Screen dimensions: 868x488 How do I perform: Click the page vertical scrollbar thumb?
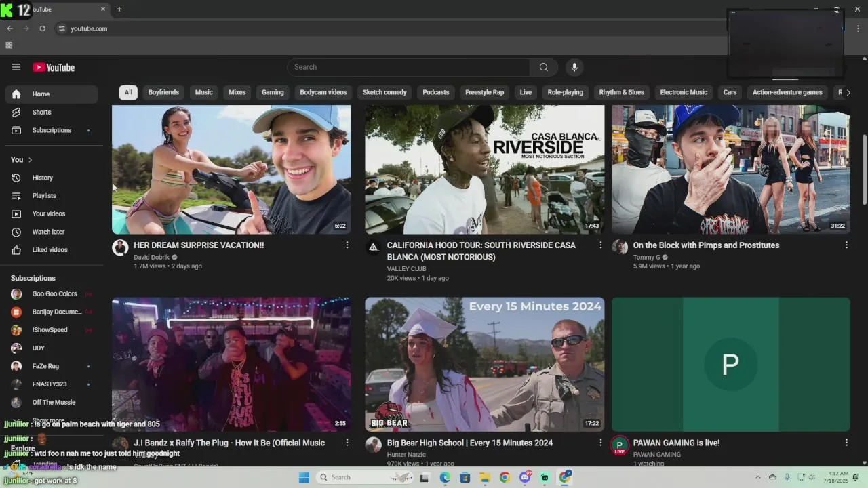coord(864,169)
